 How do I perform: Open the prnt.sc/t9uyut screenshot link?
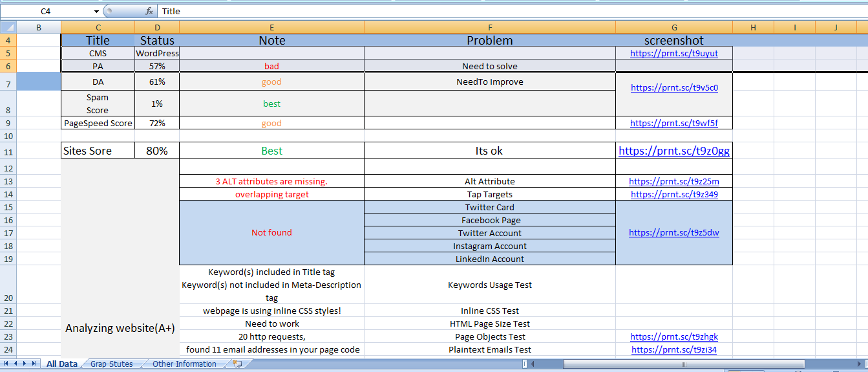(674, 53)
